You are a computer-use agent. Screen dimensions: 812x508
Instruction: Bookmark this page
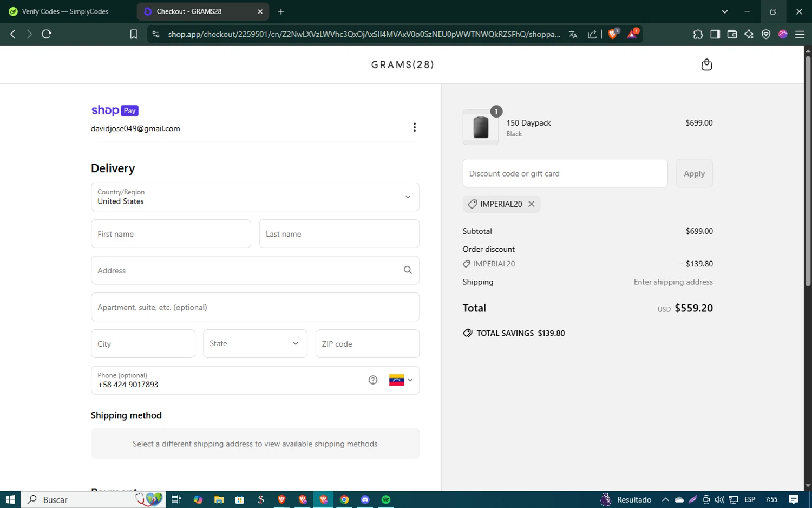click(x=134, y=34)
